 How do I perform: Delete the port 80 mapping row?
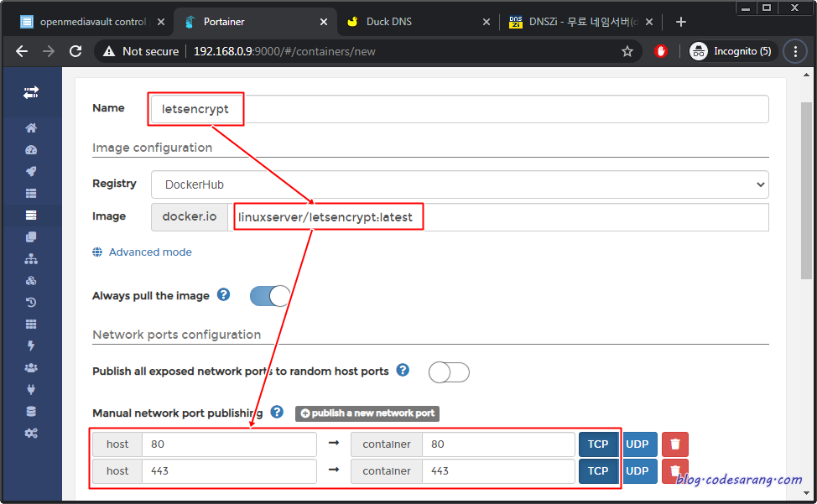click(675, 444)
